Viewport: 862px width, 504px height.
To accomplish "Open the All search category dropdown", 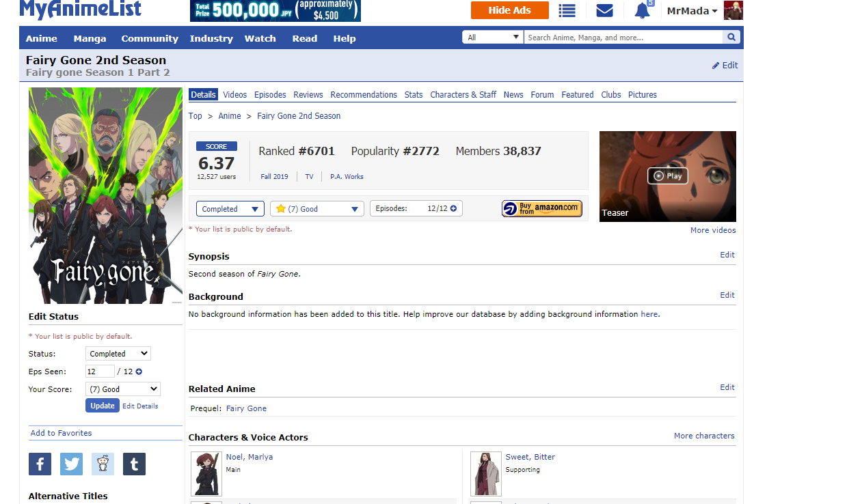I will [493, 38].
